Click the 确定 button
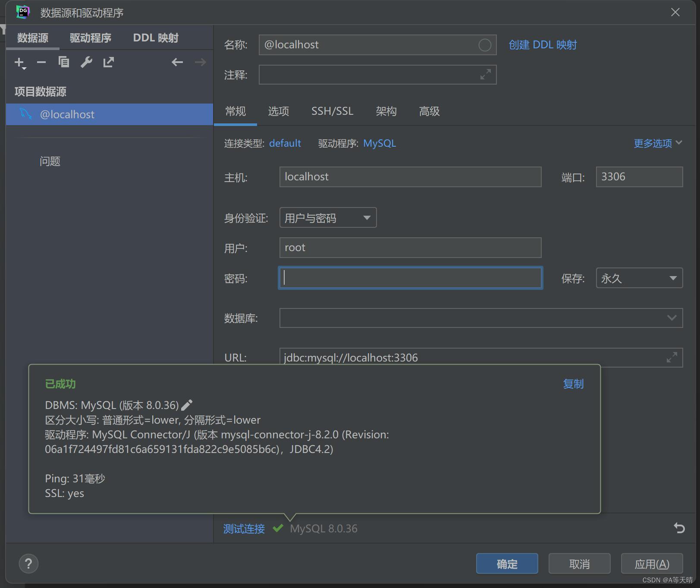 [x=507, y=563]
